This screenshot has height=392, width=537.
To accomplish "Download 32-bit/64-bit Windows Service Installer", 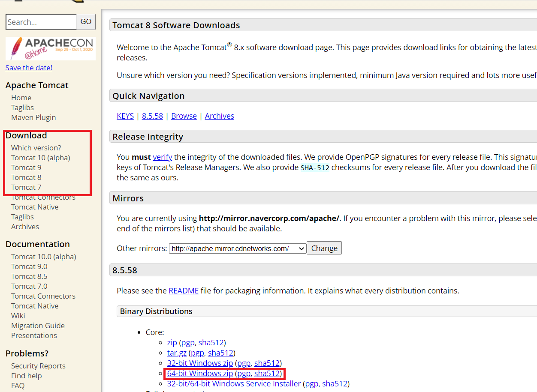I will [234, 384].
